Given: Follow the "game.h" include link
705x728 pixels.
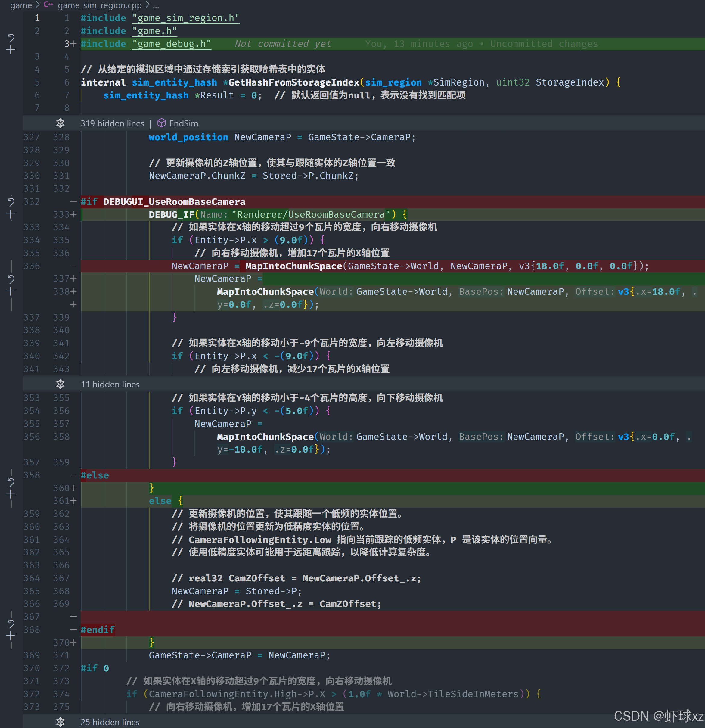Looking at the screenshot, I should pos(154,31).
